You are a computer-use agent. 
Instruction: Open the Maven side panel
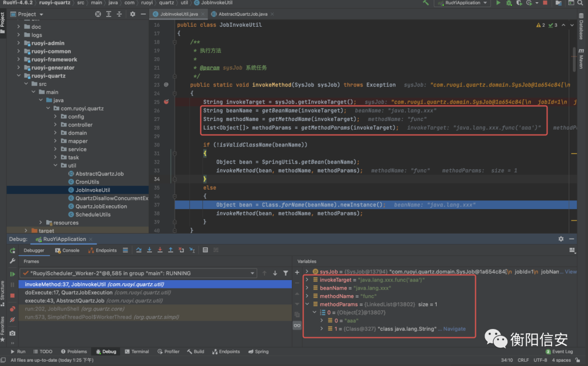[x=581, y=58]
